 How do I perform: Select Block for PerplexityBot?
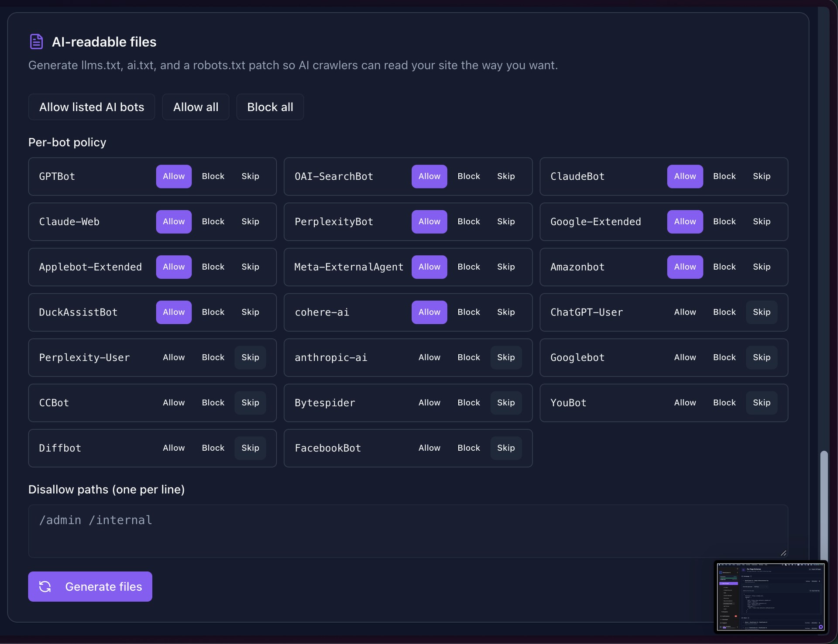[469, 222]
